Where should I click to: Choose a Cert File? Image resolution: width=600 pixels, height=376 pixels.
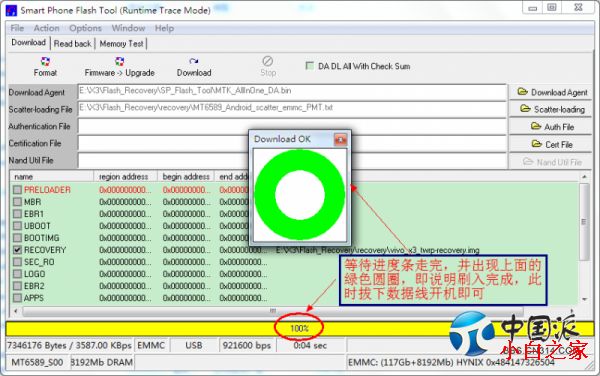[x=551, y=144]
